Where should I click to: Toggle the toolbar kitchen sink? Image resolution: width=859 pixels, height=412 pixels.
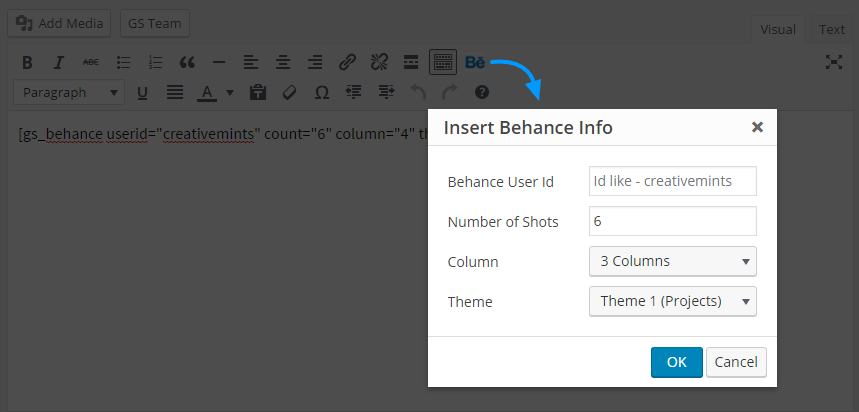click(443, 63)
